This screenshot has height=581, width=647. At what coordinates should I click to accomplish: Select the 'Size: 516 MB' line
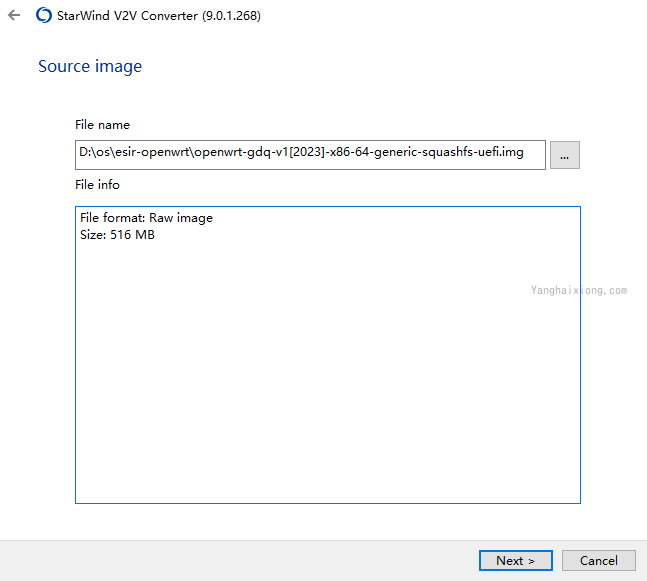(117, 235)
